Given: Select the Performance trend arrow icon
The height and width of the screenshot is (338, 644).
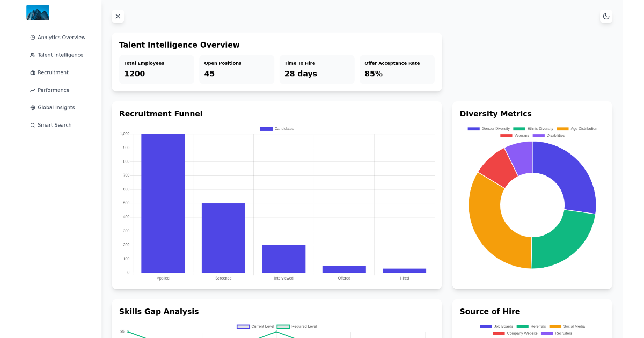Looking at the screenshot, I should click(x=32, y=90).
